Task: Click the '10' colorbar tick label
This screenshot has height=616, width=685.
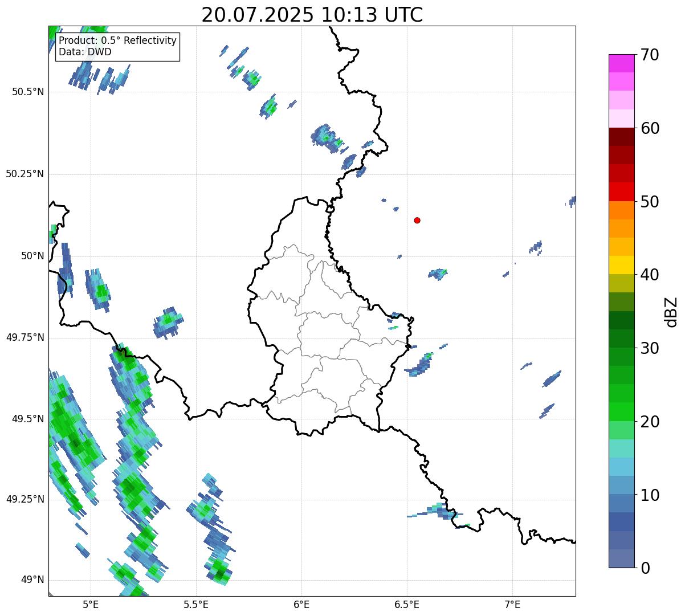Action: click(650, 495)
